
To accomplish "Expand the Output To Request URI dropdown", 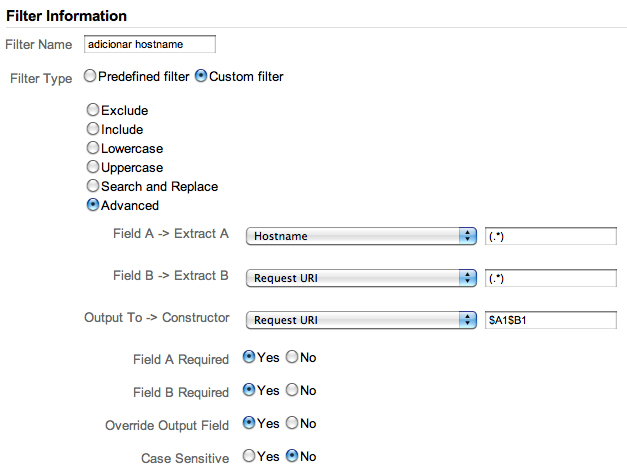I will coord(360,320).
